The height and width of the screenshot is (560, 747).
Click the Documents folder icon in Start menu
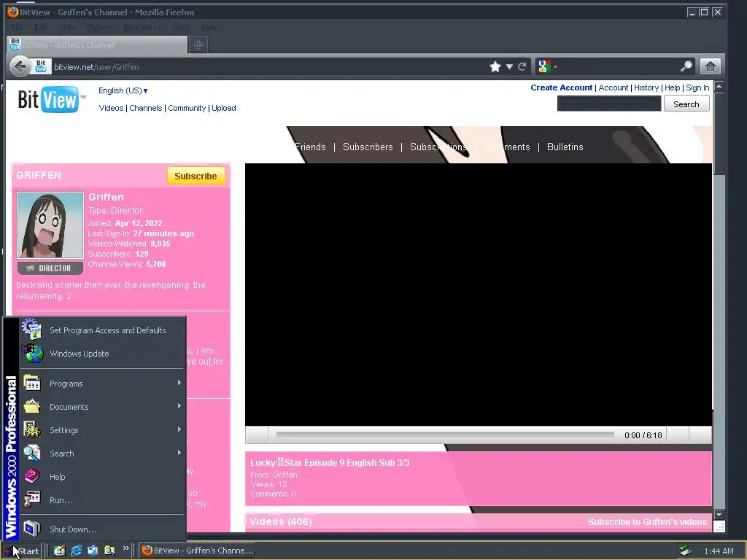click(32, 406)
